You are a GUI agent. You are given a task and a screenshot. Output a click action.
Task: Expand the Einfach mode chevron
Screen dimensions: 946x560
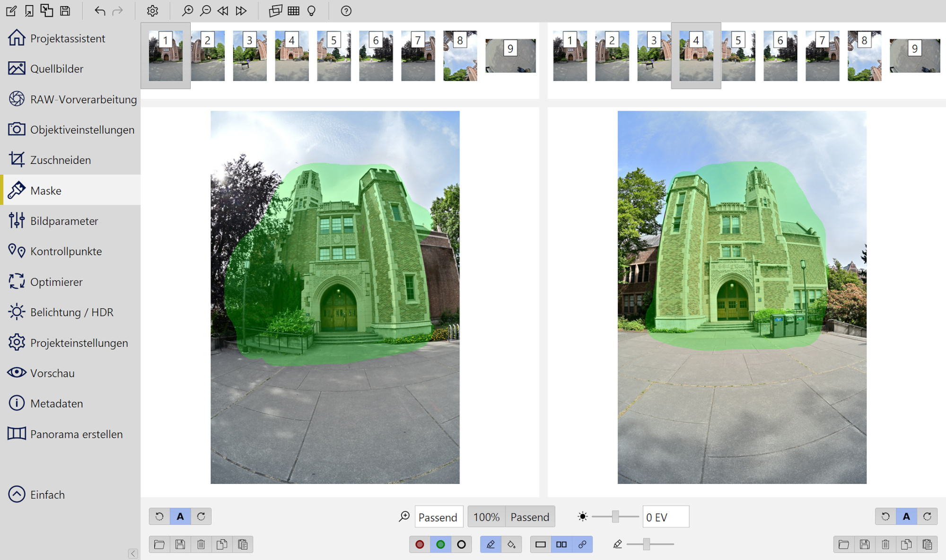17,495
